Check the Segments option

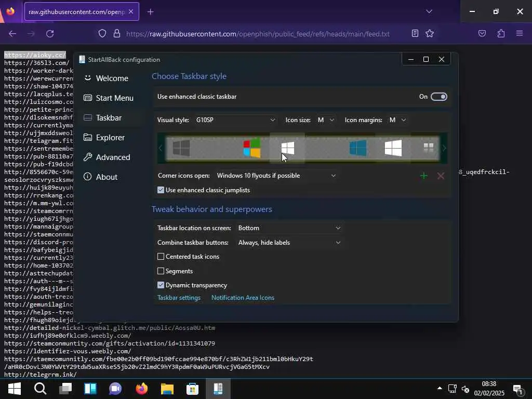pyautogui.click(x=161, y=271)
